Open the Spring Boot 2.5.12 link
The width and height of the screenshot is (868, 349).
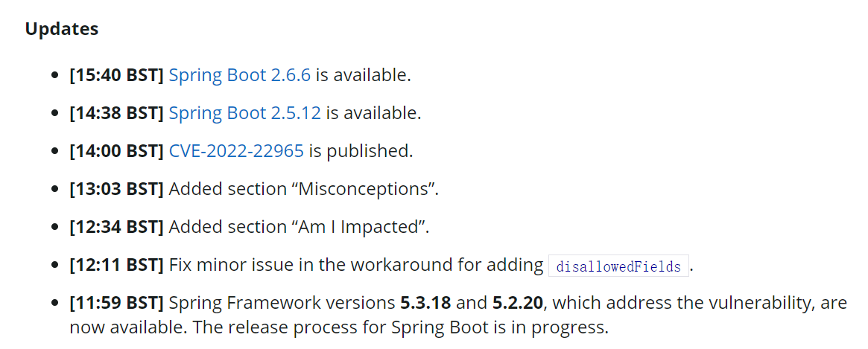(244, 113)
